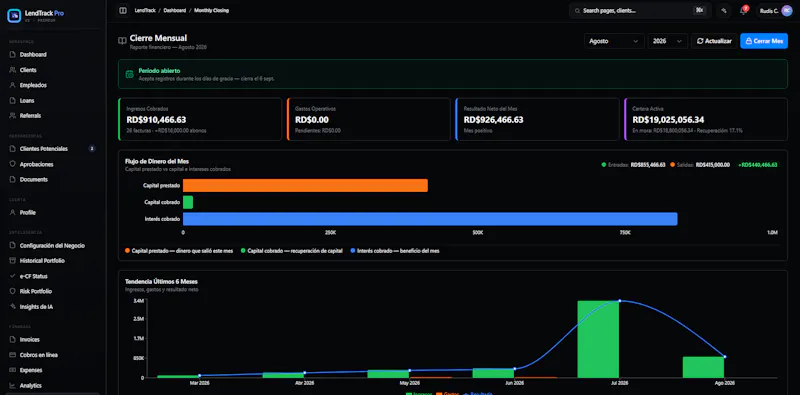Screen dimensions: 800x395
Task: Open the Agosto month dropdown
Action: 614,41
